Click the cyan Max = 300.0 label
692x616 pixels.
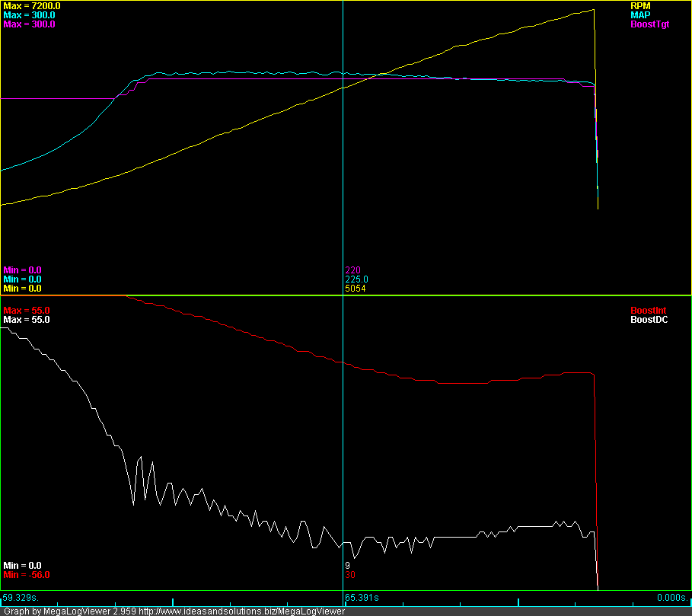pyautogui.click(x=29, y=15)
